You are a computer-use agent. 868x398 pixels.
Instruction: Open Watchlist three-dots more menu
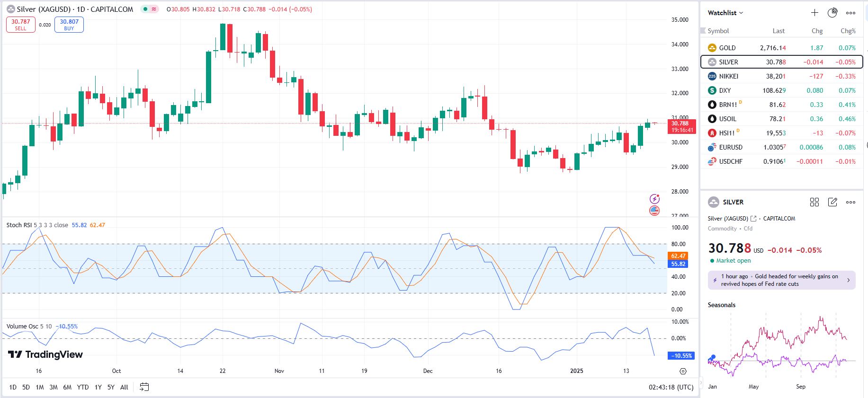850,13
